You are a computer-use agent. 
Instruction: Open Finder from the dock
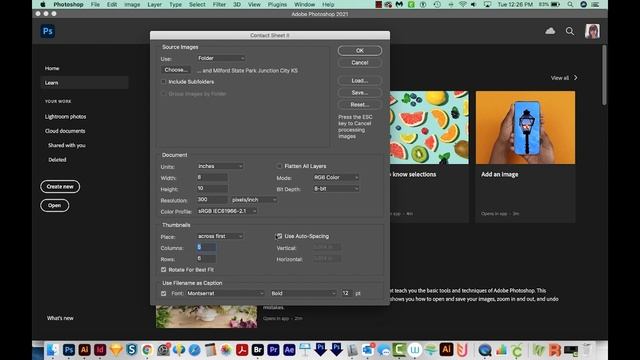[x=53, y=350]
